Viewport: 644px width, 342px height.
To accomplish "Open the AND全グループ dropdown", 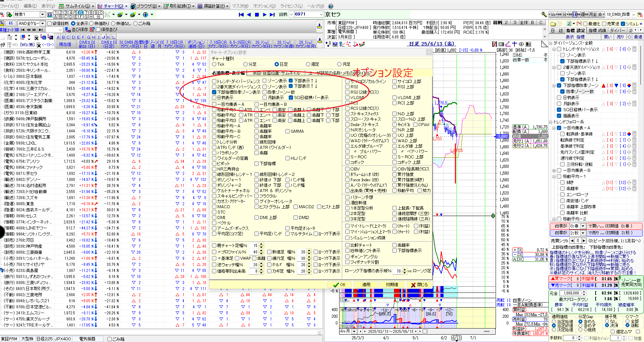I will point(42,23).
